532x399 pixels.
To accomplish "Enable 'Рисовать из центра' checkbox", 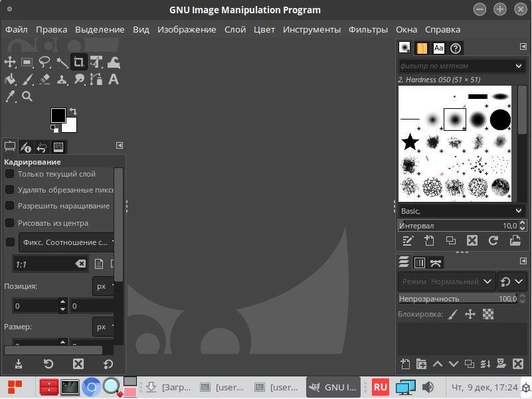I will [9, 223].
